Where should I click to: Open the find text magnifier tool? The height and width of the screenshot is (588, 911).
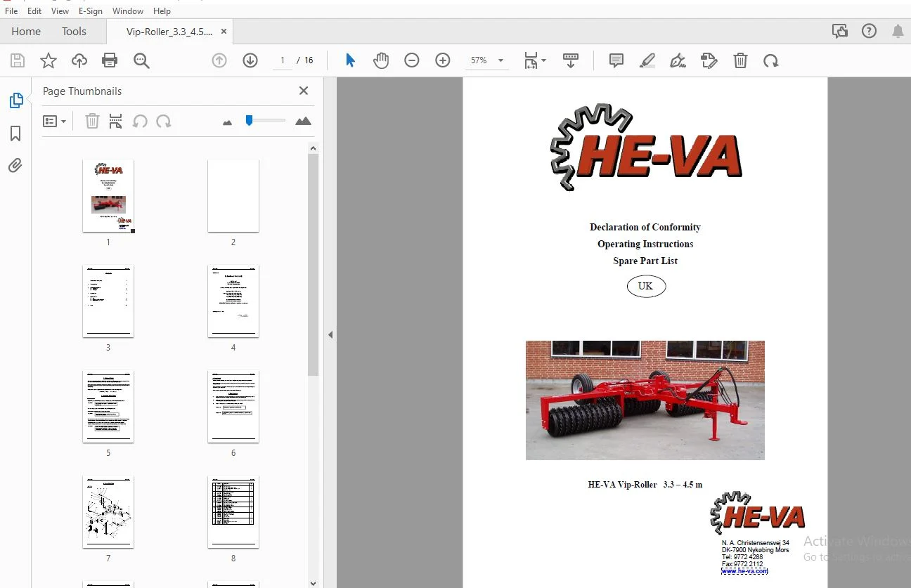(x=141, y=60)
